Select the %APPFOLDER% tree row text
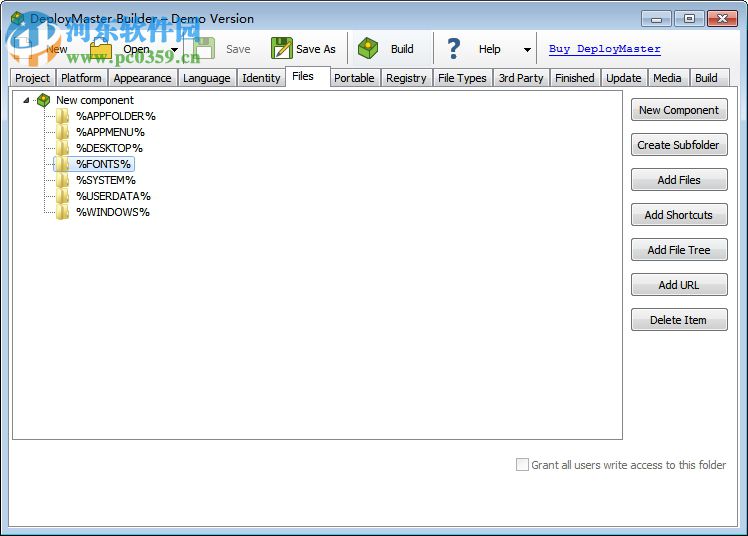This screenshot has width=748, height=536. tap(116, 116)
